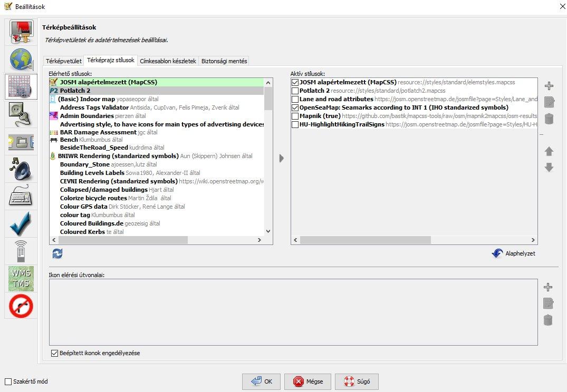Open data validator settings with the blue checkmark
This screenshot has height=392, width=567.
click(x=21, y=224)
